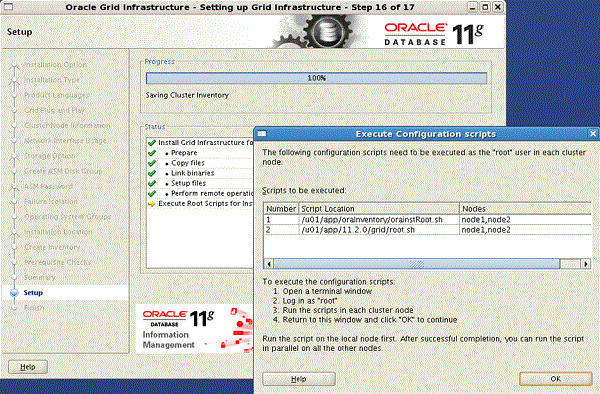Viewport: 600px width, 394px height.
Task: Select the /u01/app/11.2.0/grid/root.sh cell
Action: pos(379,230)
